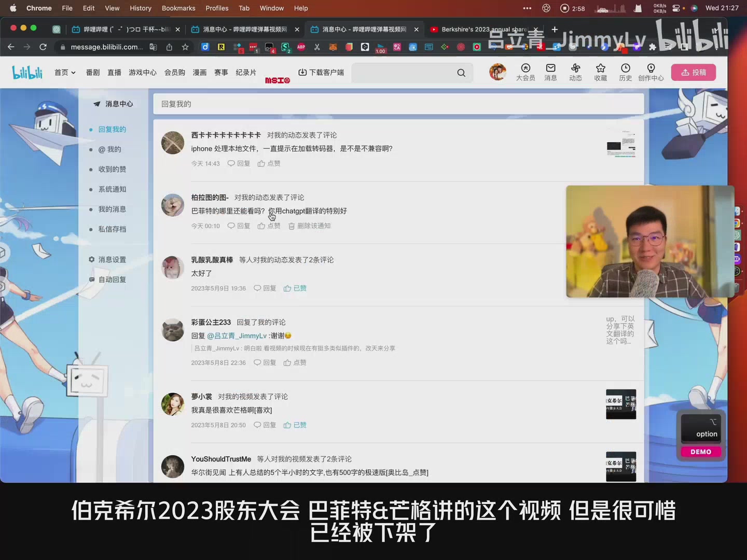Expand the 首页 dropdown menu
The image size is (747, 560).
[x=65, y=73]
